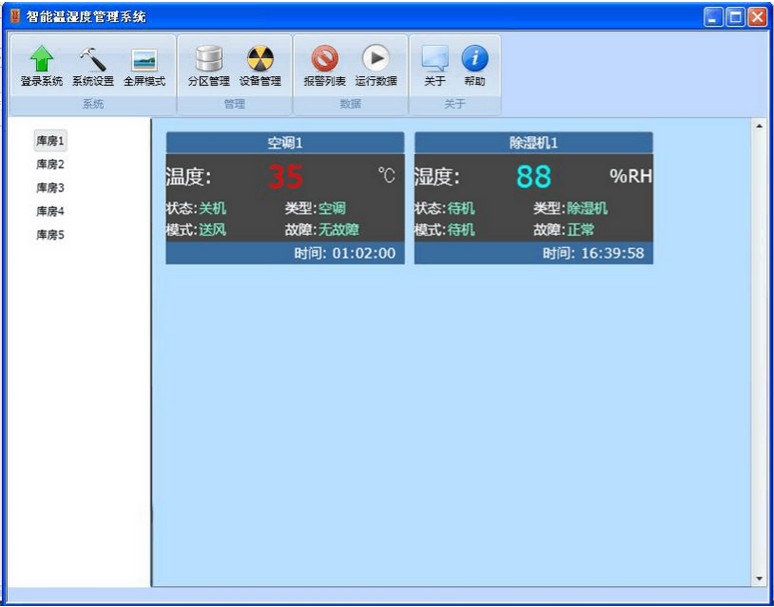Click the 关于 speech bubble icon
Viewport: 774px width, 607px height.
pyautogui.click(x=435, y=60)
